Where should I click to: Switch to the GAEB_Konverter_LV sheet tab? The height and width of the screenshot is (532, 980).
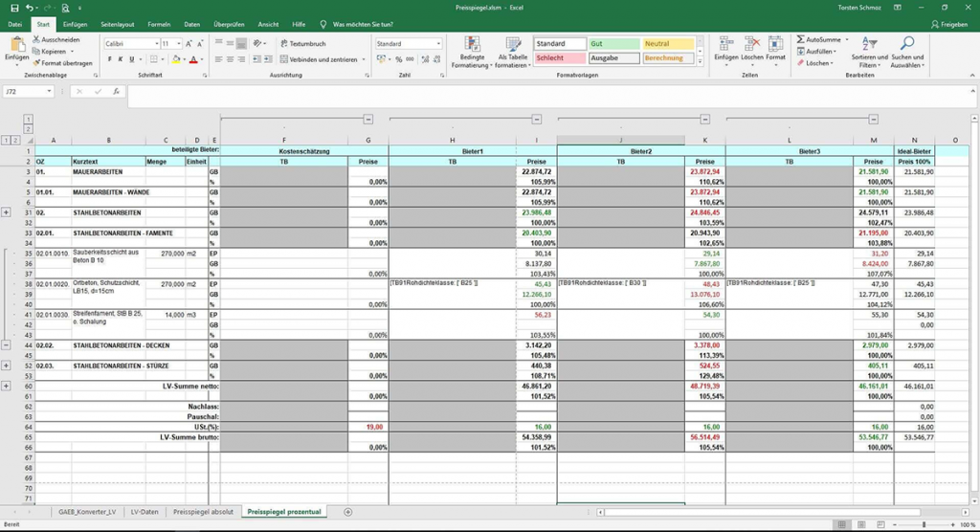coord(87,512)
